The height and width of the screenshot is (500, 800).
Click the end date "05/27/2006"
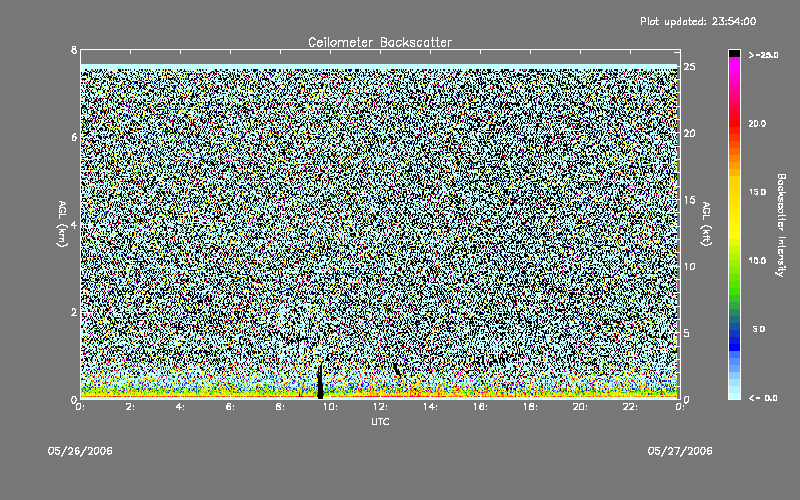coord(680,451)
